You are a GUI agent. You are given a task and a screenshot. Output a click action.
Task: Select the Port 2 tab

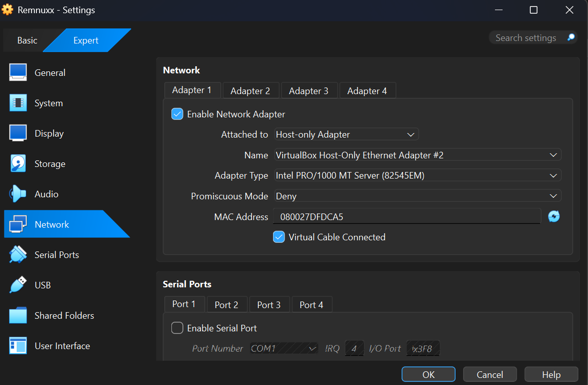[227, 305]
